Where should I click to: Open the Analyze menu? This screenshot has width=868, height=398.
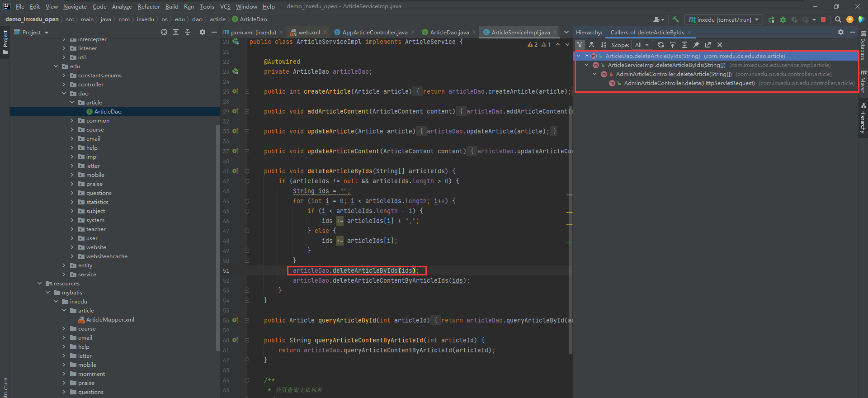(x=122, y=6)
